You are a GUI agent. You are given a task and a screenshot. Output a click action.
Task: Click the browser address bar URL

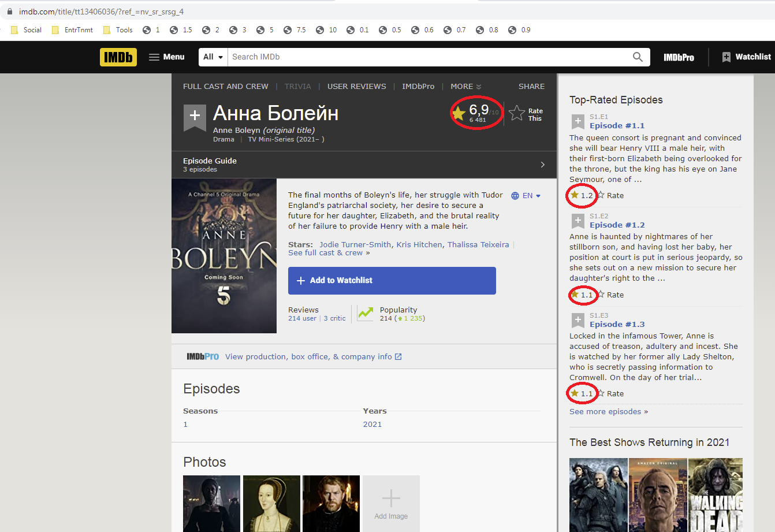(101, 12)
